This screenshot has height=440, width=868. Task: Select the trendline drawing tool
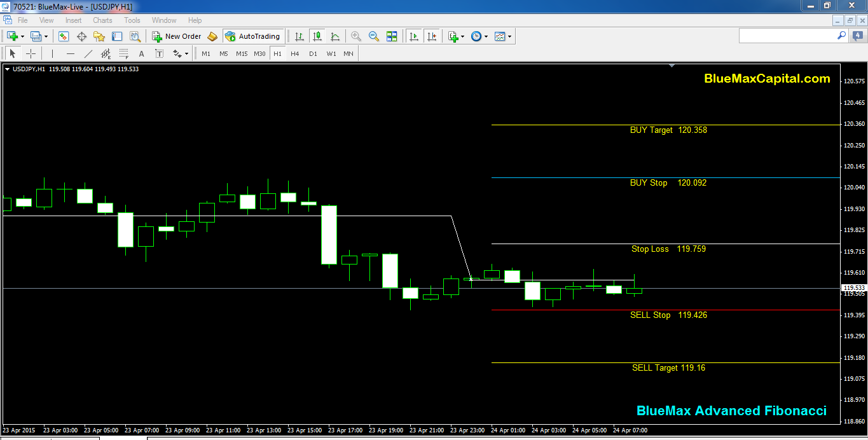pyautogui.click(x=88, y=53)
